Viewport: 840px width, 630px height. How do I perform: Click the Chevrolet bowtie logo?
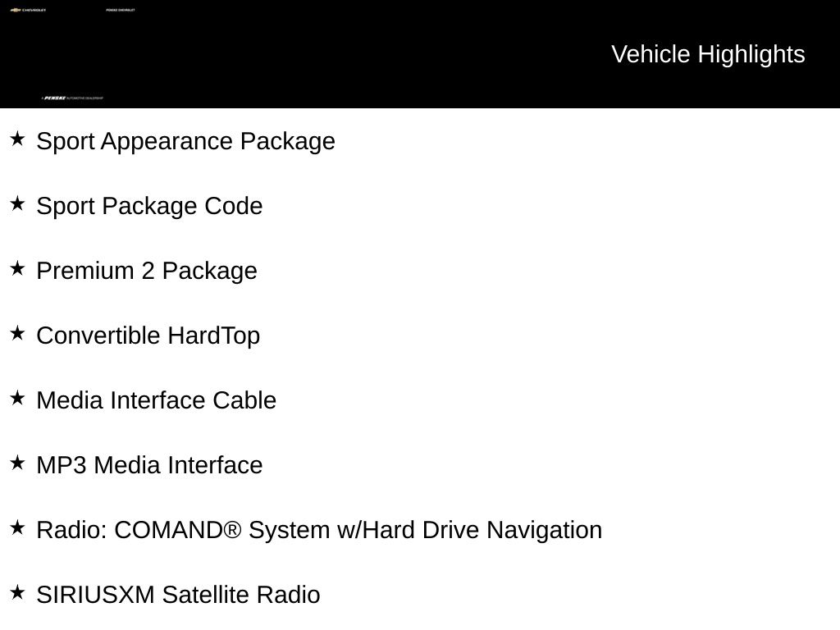(15, 11)
